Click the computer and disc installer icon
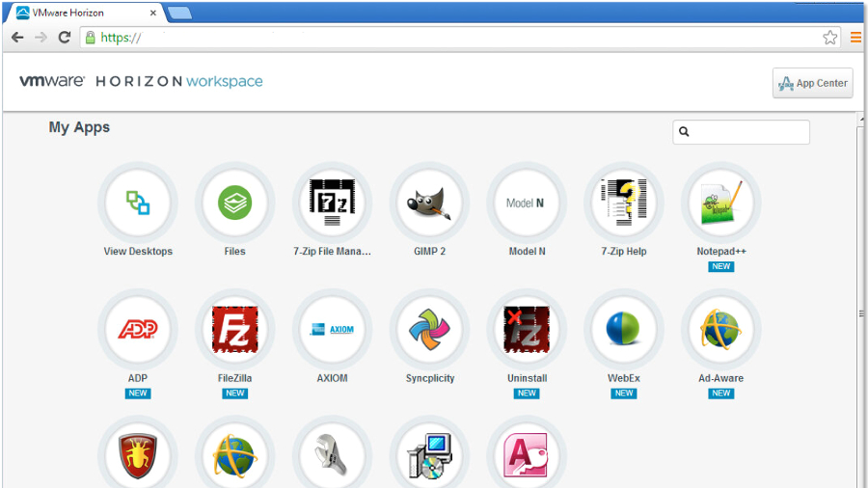 tap(429, 455)
